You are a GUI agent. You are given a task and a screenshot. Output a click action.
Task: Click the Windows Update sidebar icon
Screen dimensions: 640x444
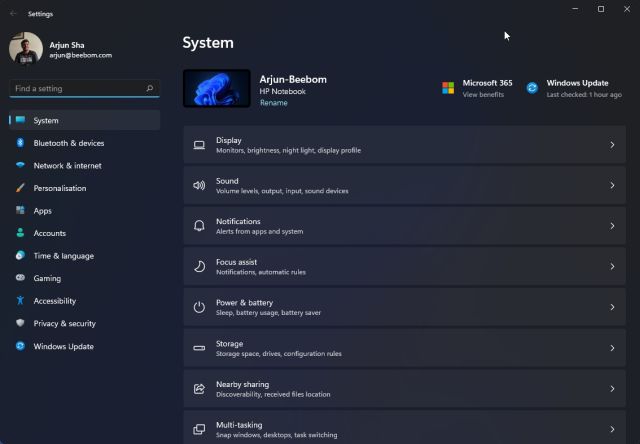pyautogui.click(x=20, y=346)
